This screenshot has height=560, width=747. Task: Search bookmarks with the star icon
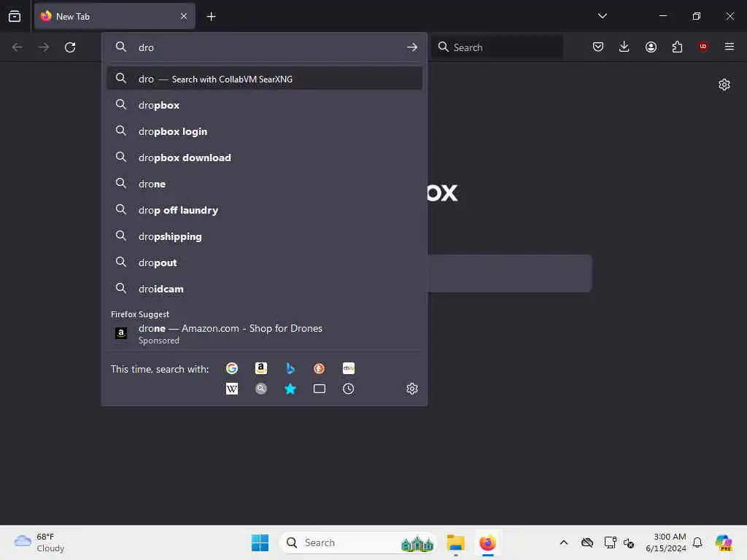pos(290,389)
